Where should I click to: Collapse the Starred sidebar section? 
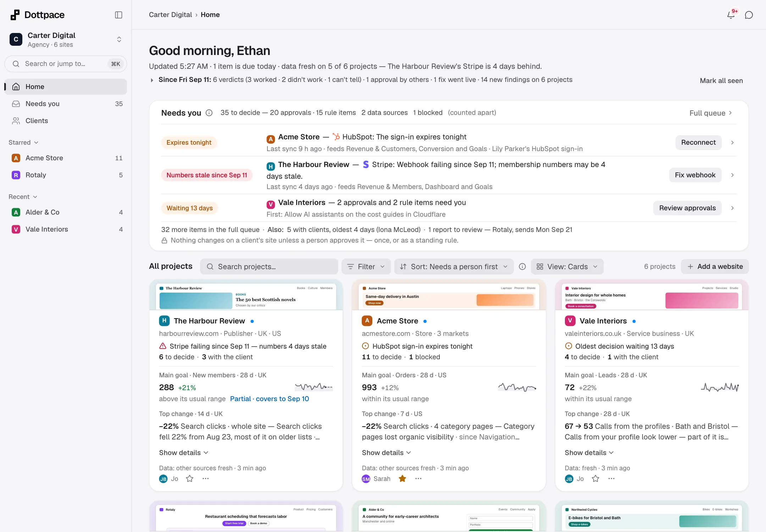23,143
